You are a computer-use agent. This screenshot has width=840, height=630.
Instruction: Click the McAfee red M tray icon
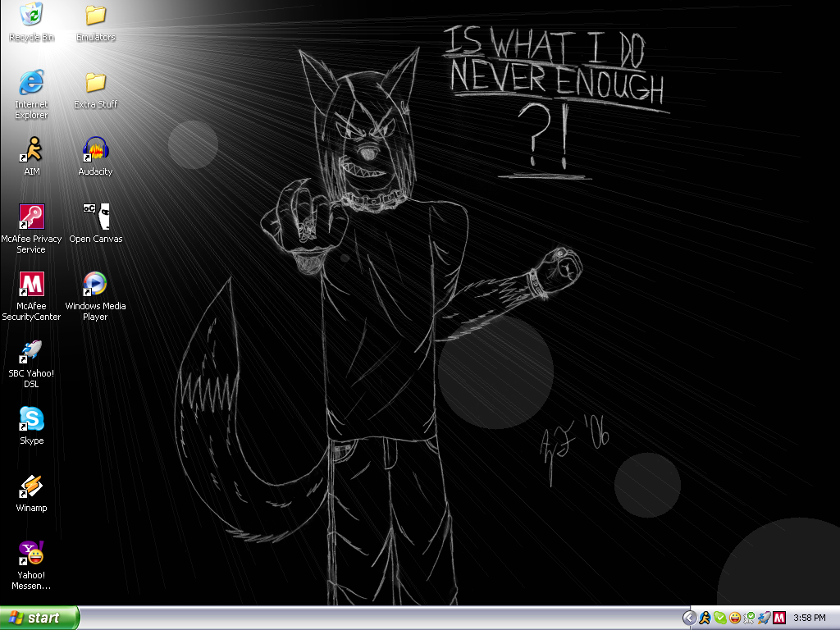[779, 618]
